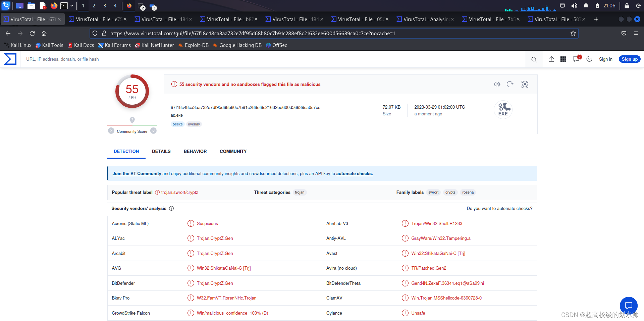Click the Sign in link
Screen dimensions: 644x321
[606, 59]
